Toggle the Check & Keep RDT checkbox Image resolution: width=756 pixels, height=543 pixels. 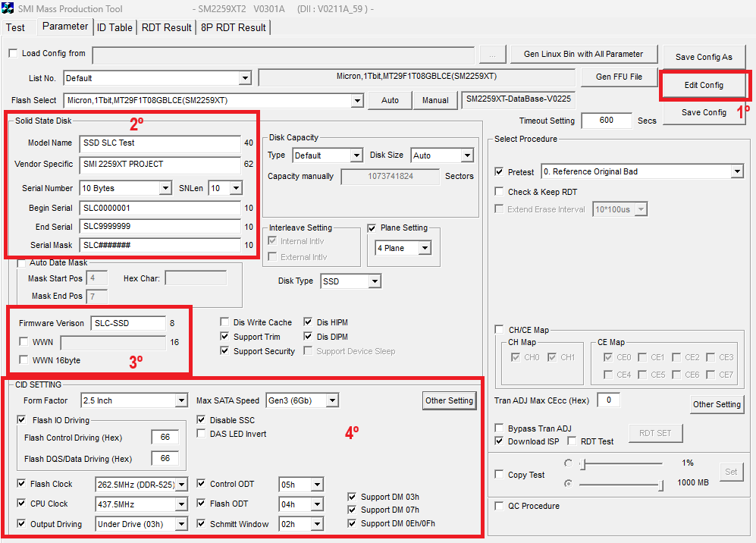500,191
